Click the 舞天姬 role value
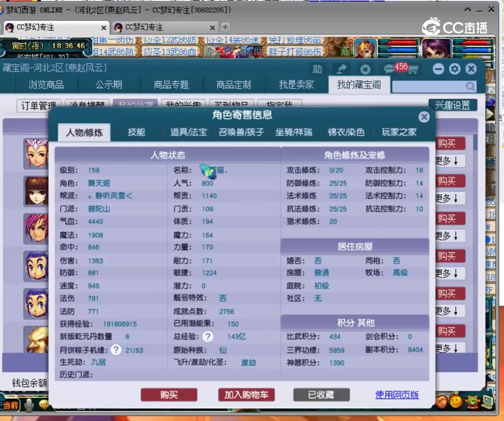The height and width of the screenshot is (421, 504). [99, 183]
